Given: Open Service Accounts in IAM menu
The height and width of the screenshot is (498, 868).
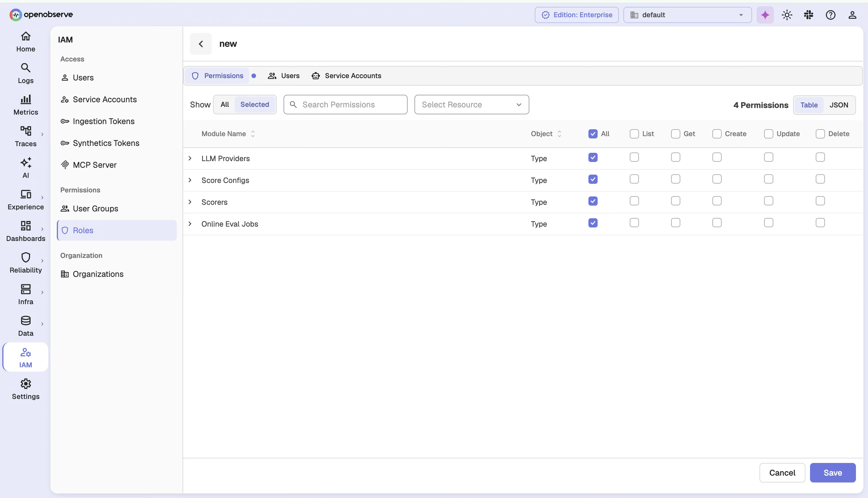Looking at the screenshot, I should click(117, 100).
